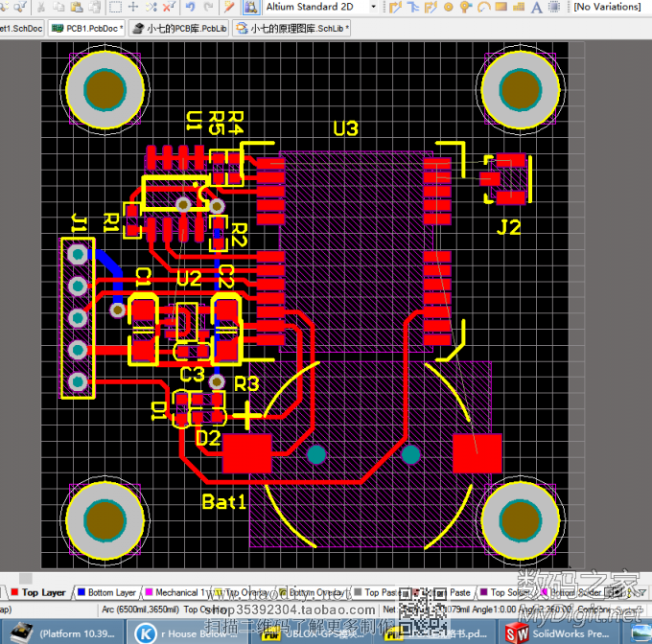Click the Place Fill rectangle icon
652x644 pixels.
(x=501, y=7)
